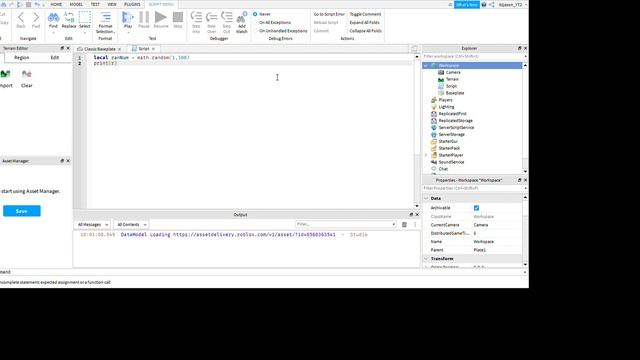Click the Stop test button
The height and width of the screenshot is (360, 640).
point(178,20)
